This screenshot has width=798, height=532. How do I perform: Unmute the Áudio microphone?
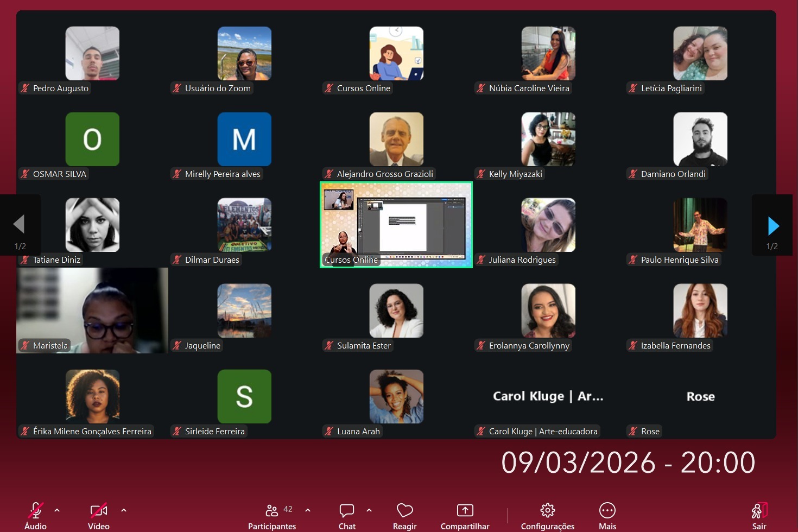click(x=35, y=510)
